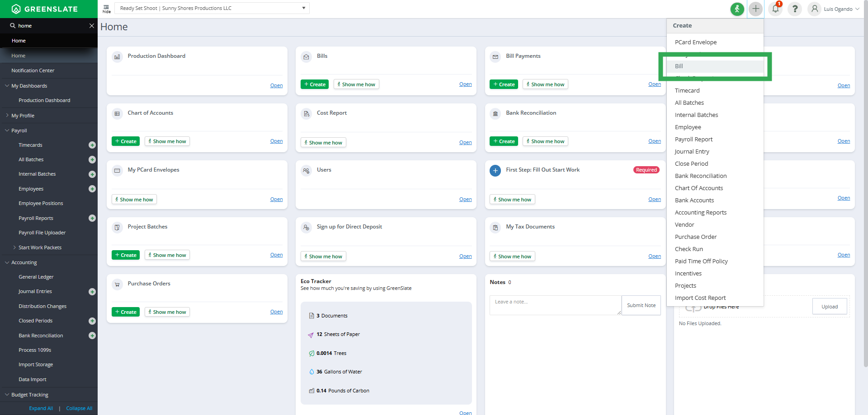Image resolution: width=868 pixels, height=415 pixels.
Task: Click the plus Create icon in header
Action: point(755,9)
